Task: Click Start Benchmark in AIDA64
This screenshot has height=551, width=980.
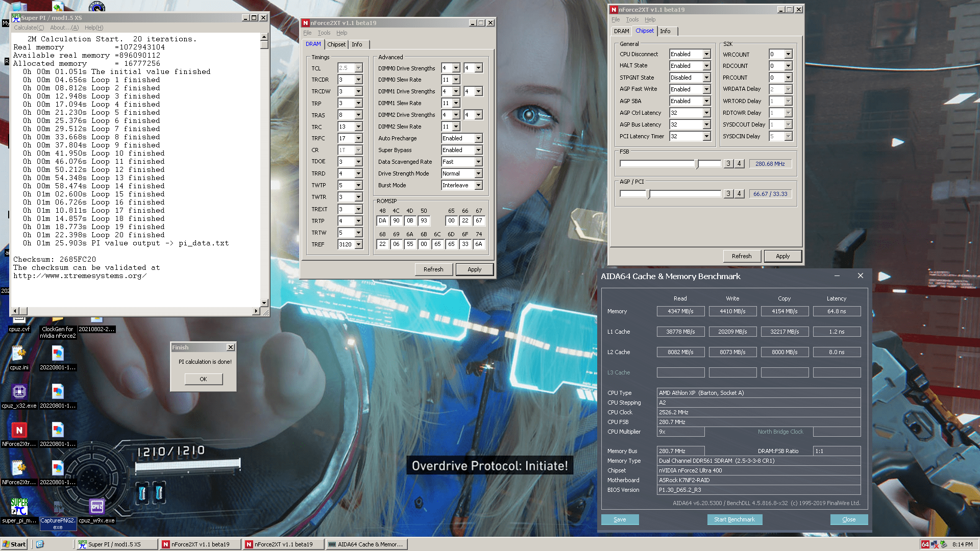Action: pyautogui.click(x=734, y=519)
